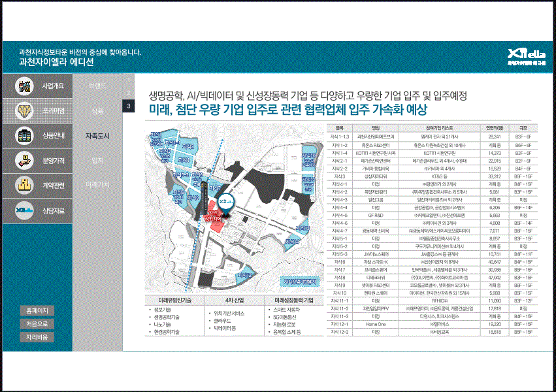Image resolution: width=556 pixels, height=392 pixels.
Task: Click the 블록 column header
Action: coord(339,128)
